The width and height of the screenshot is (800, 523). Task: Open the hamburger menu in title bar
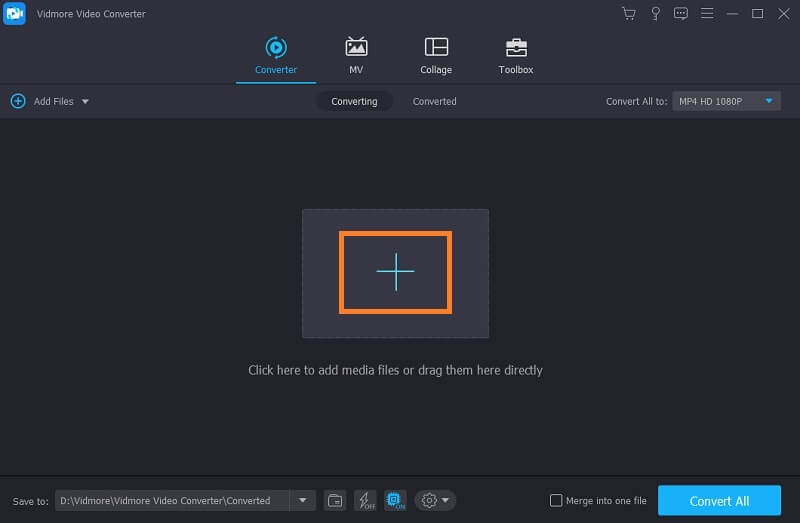click(x=707, y=13)
